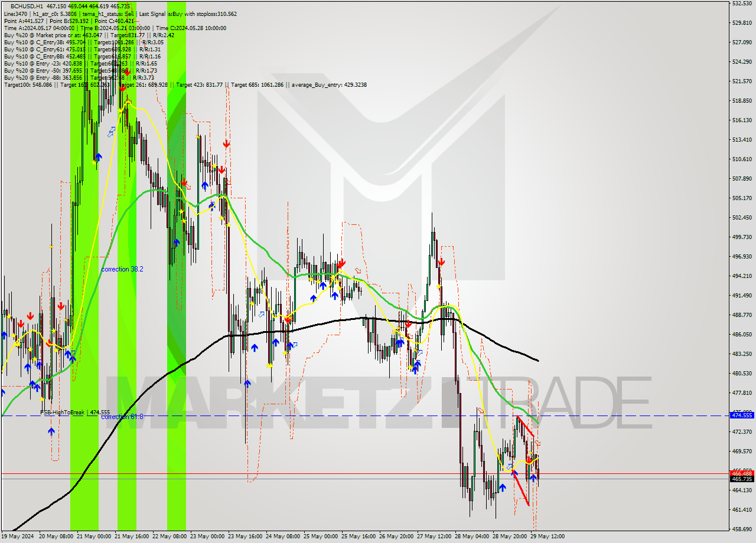Click the '19 May 2024' time axis label
The image size is (756, 543).
coord(18,537)
